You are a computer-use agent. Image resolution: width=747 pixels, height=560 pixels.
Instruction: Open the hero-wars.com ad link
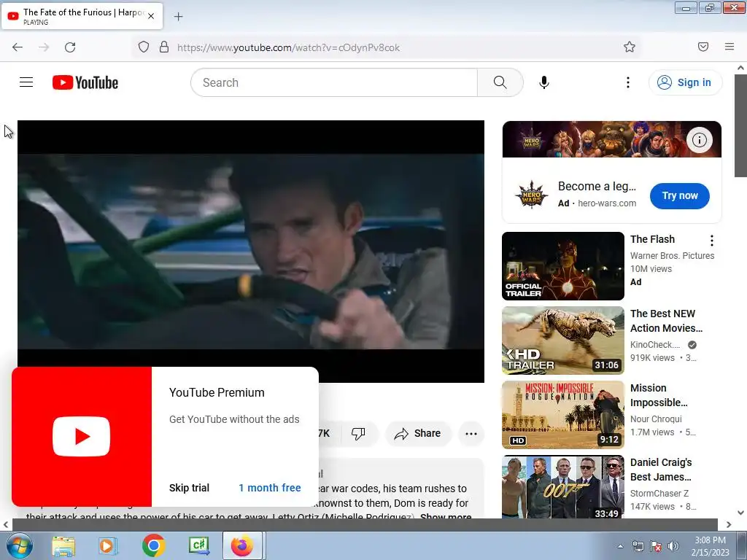coord(607,203)
